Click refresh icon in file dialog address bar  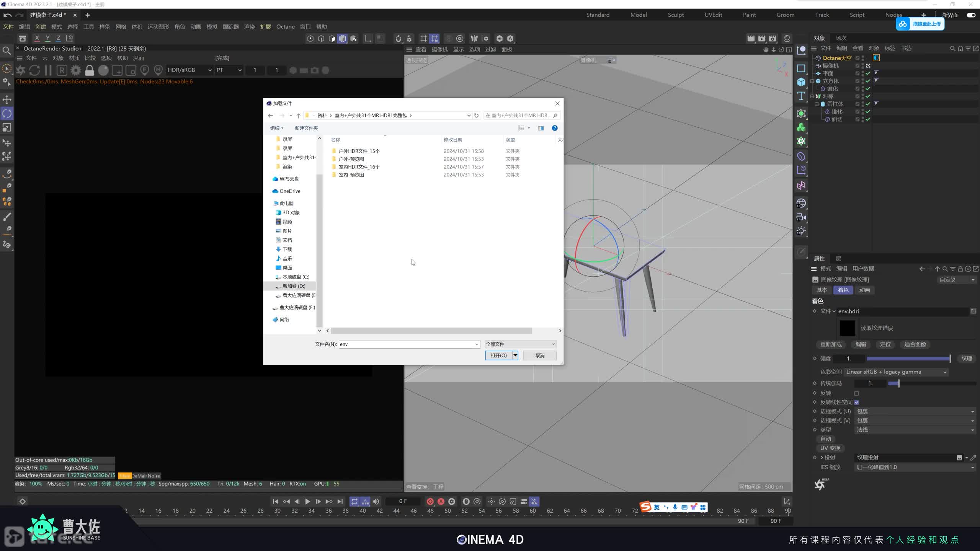tap(476, 116)
